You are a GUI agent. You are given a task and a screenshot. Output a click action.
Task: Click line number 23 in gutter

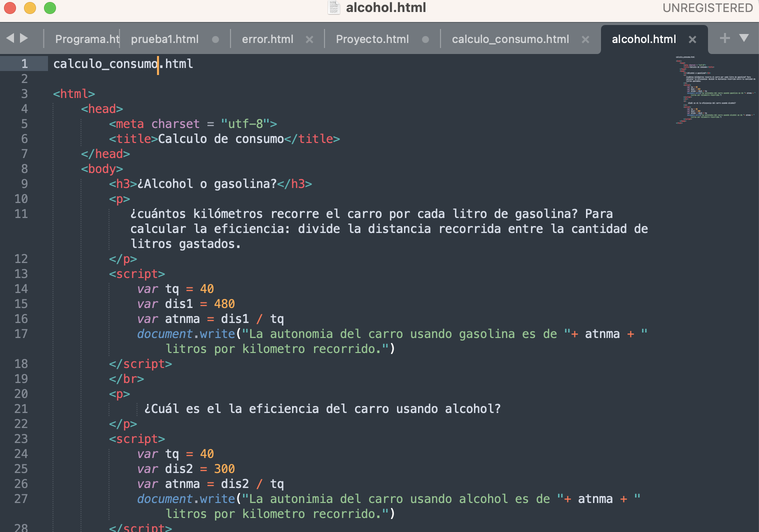point(21,438)
